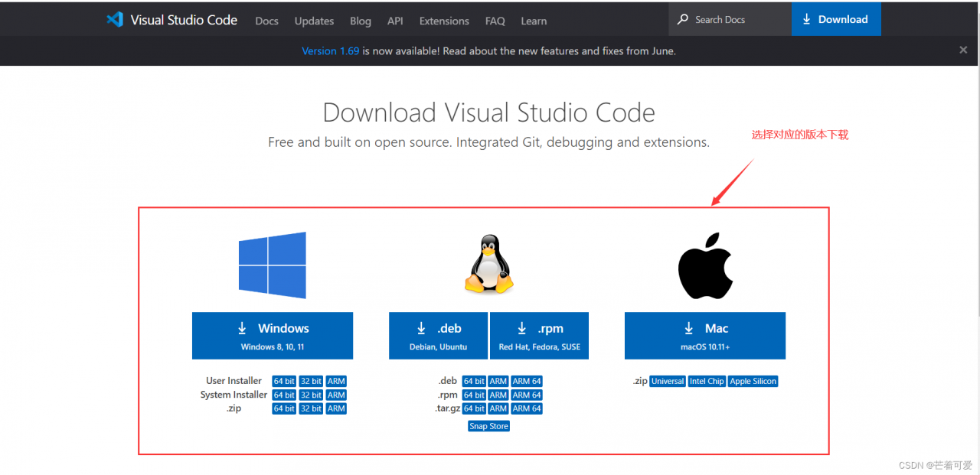Open the Docs menu item
Image resolution: width=980 pixels, height=475 pixels.
(x=266, y=21)
